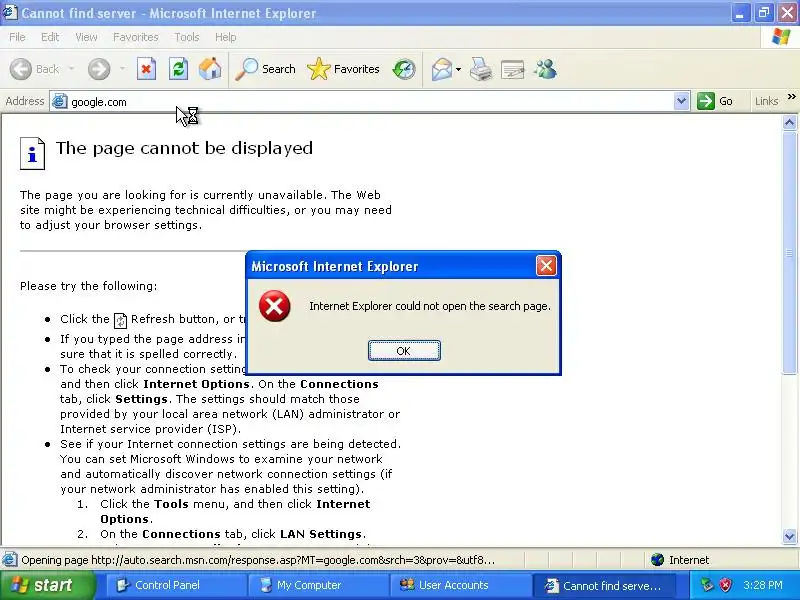
Task: Click the Back arrow button
Action: [x=21, y=69]
